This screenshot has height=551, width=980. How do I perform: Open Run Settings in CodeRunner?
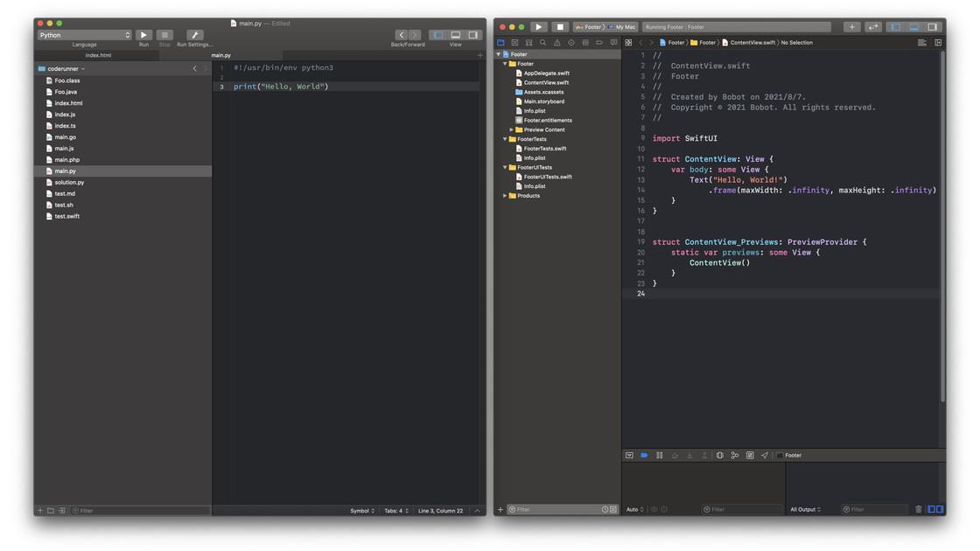[193, 35]
